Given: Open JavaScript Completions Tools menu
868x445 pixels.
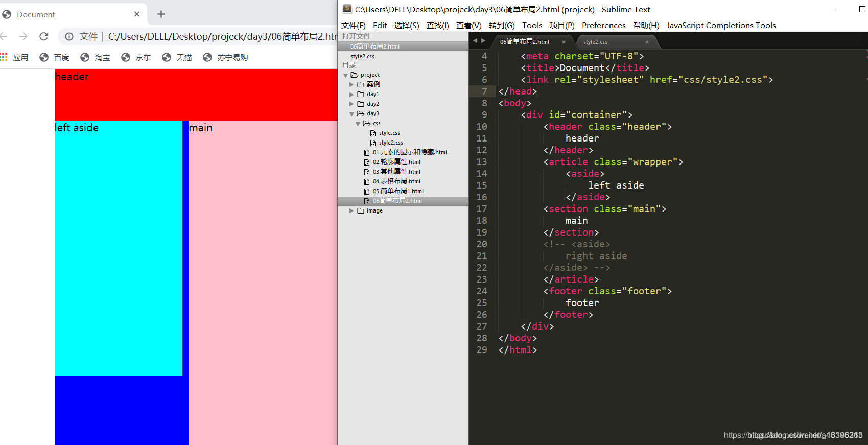Looking at the screenshot, I should pos(721,25).
